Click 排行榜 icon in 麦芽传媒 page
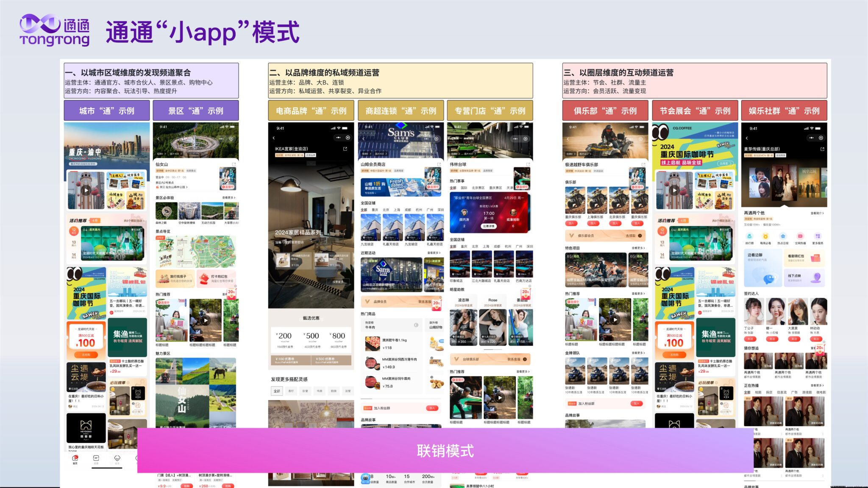The image size is (868, 488). pos(749,236)
